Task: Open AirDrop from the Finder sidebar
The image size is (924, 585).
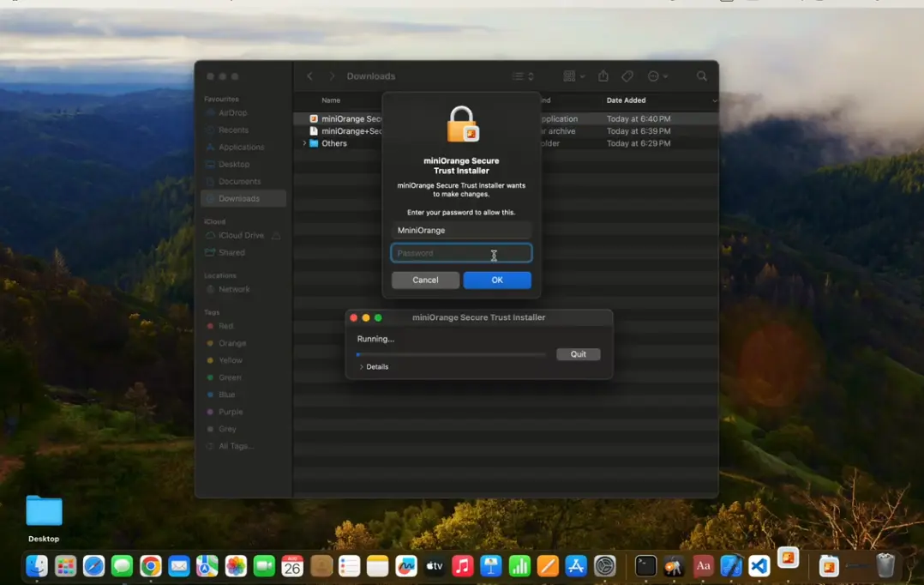Action: tap(231, 112)
